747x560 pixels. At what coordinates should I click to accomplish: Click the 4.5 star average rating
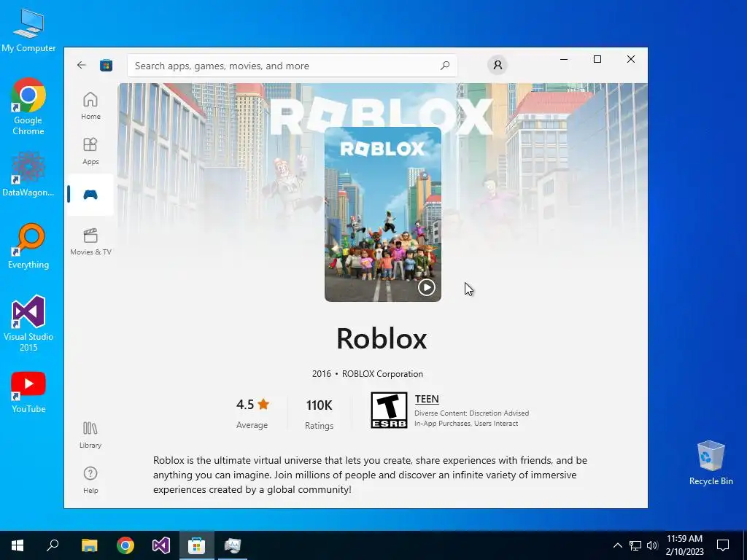252,405
